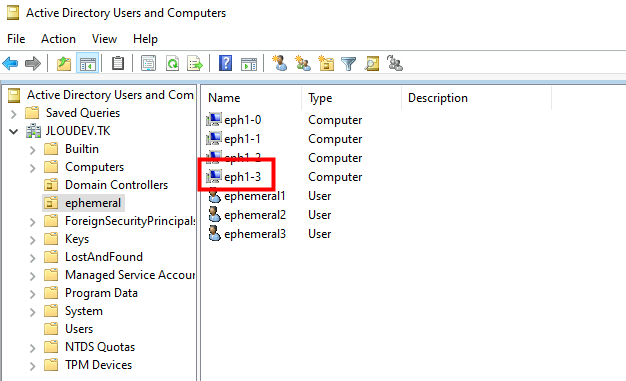Image resolution: width=626 pixels, height=381 pixels.
Task: Select the Domain Controllers OU
Action: pos(116,185)
